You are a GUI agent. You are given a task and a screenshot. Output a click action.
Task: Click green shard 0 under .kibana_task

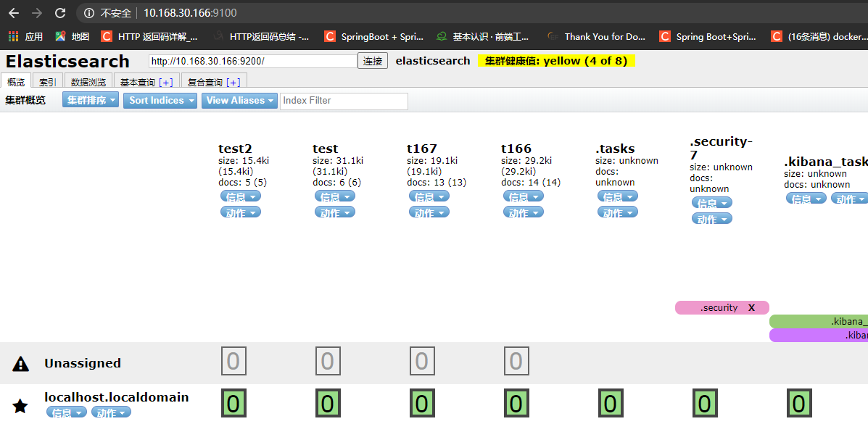pyautogui.click(x=799, y=403)
